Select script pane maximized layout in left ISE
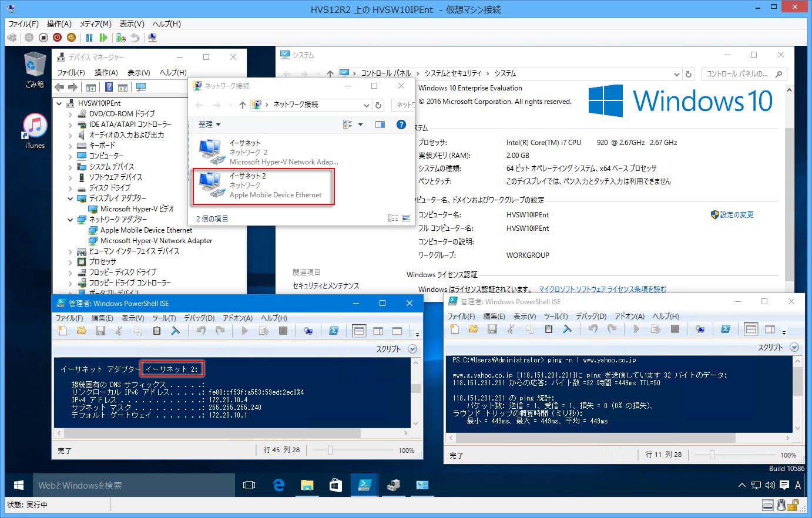 point(397,331)
